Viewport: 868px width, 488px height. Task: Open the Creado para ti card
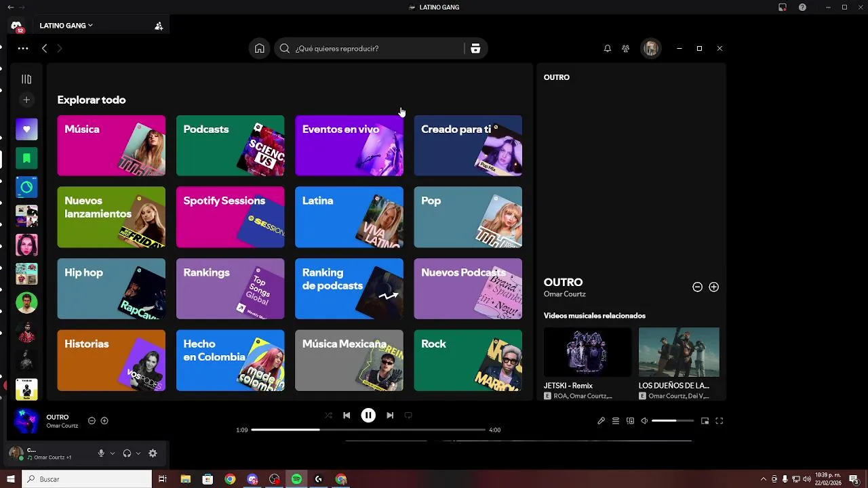468,146
